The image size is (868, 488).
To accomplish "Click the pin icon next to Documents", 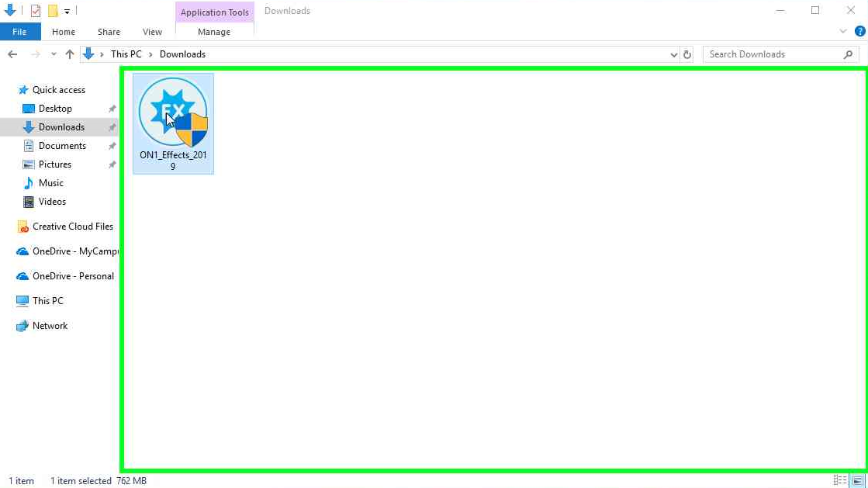I will 112,146.
